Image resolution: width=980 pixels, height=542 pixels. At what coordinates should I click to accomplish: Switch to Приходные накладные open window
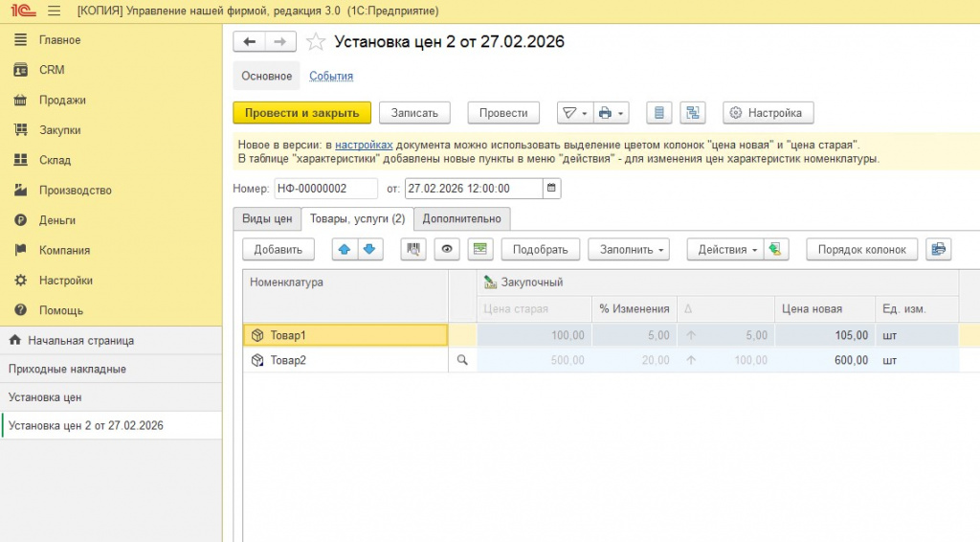(x=111, y=369)
